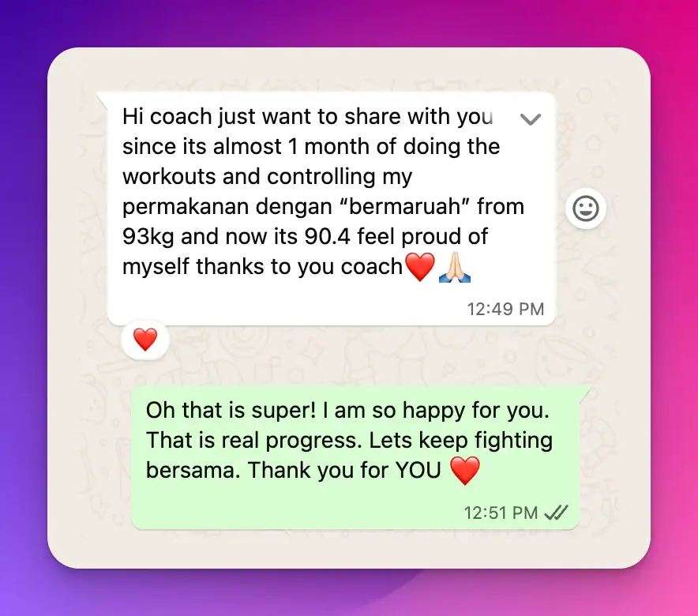Click the '93kg' text in the message
This screenshot has height=616, width=698.
(148, 236)
